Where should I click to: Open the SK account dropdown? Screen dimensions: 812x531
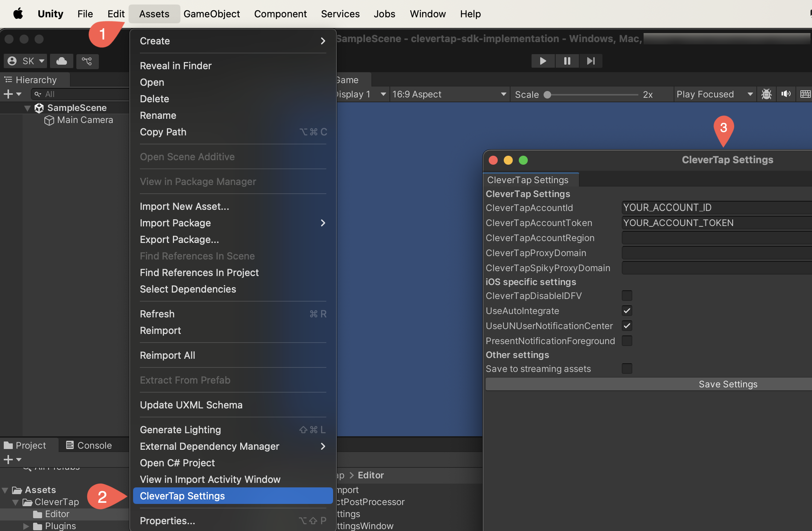coord(26,61)
